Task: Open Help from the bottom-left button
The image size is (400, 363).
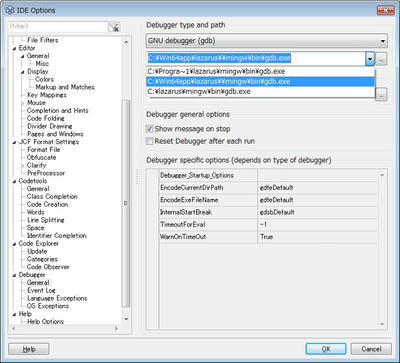Action: pos(29,349)
